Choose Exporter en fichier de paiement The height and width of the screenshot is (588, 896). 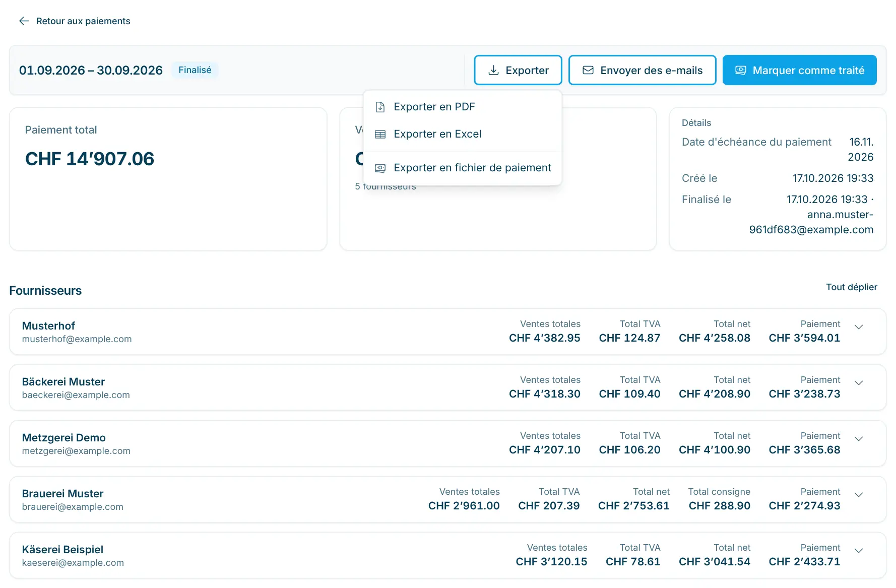tap(462, 168)
